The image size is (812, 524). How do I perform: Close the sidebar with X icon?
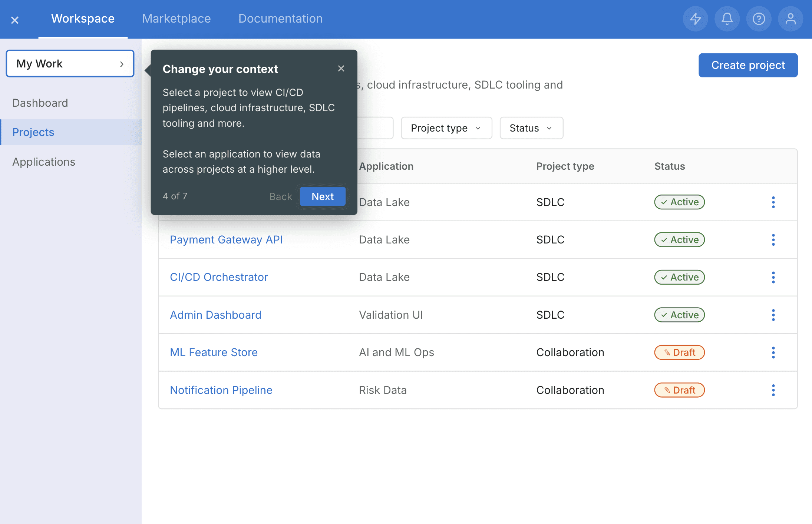(15, 20)
